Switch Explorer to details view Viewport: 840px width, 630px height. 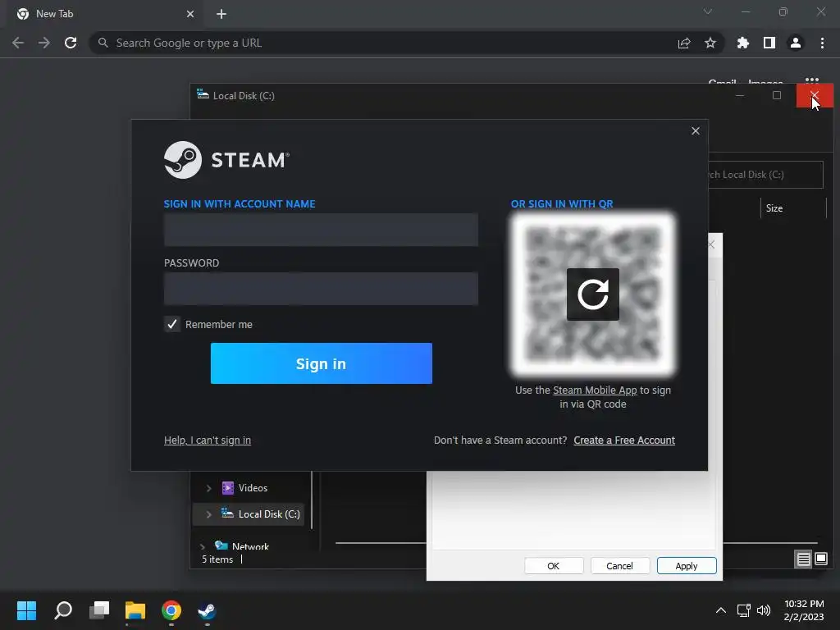click(x=803, y=559)
